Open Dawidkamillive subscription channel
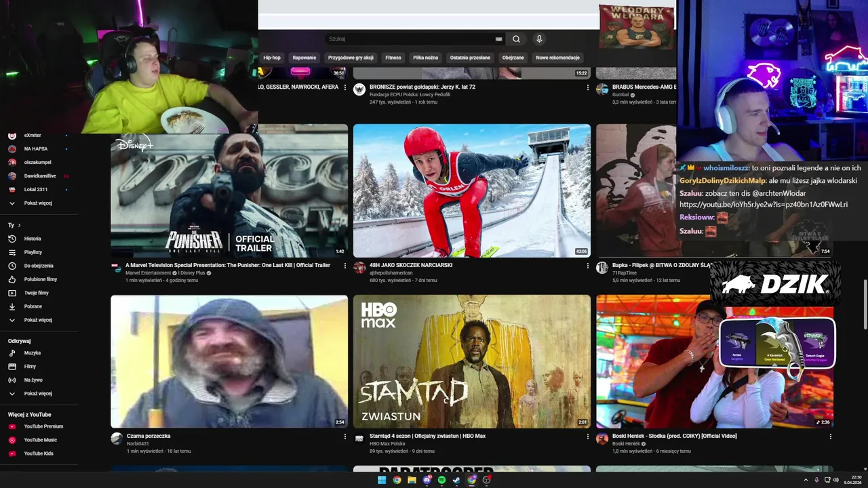Viewport: 868px width, 488px height. click(x=40, y=176)
